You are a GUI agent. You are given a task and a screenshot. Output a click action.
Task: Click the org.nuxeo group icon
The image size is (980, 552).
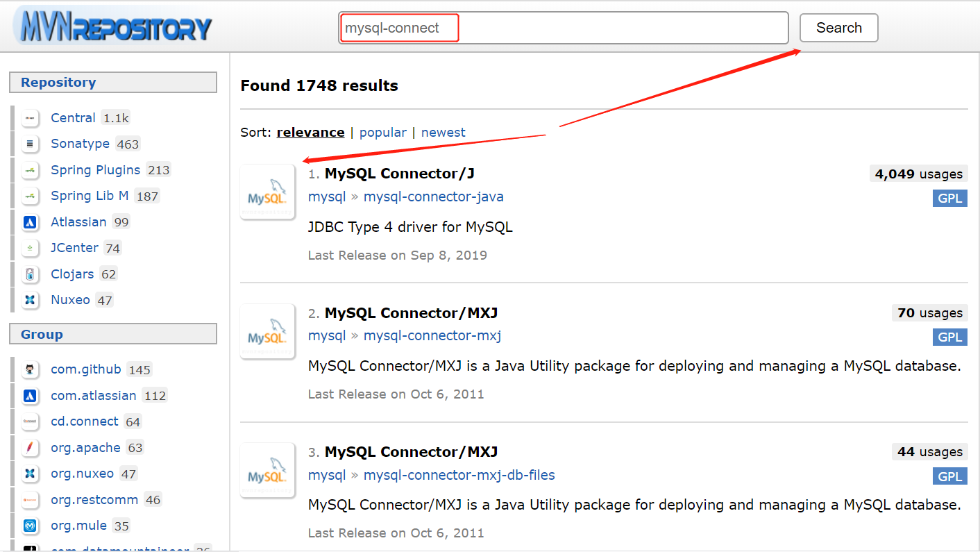(x=30, y=474)
